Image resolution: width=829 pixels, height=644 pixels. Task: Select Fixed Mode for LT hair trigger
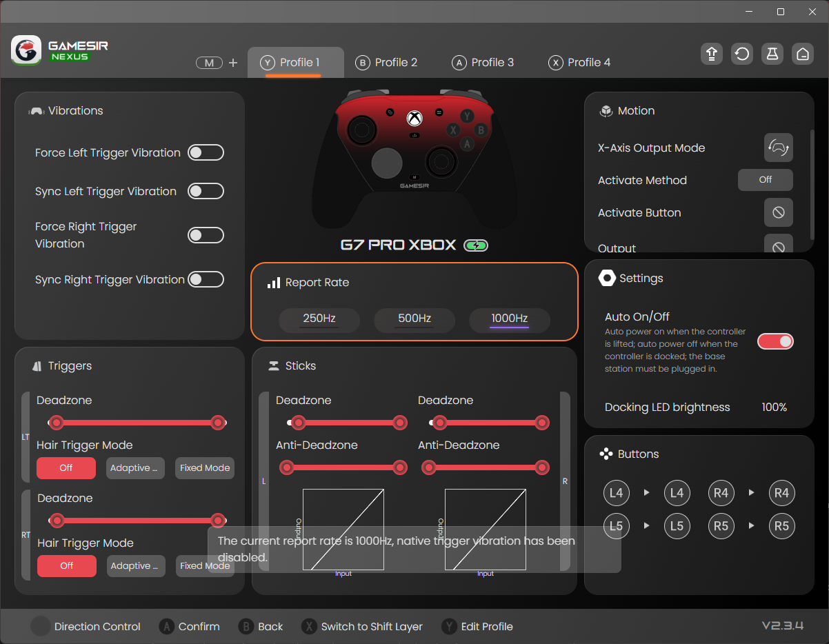point(205,468)
